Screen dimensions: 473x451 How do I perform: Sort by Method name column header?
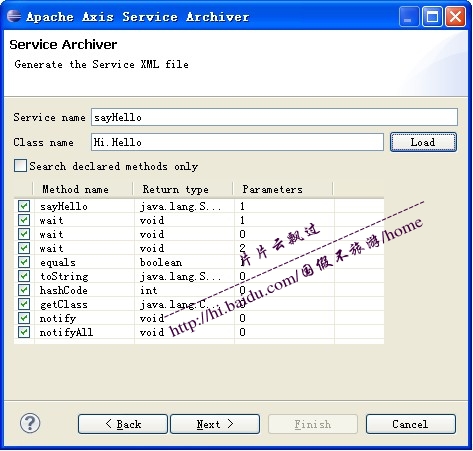point(83,189)
